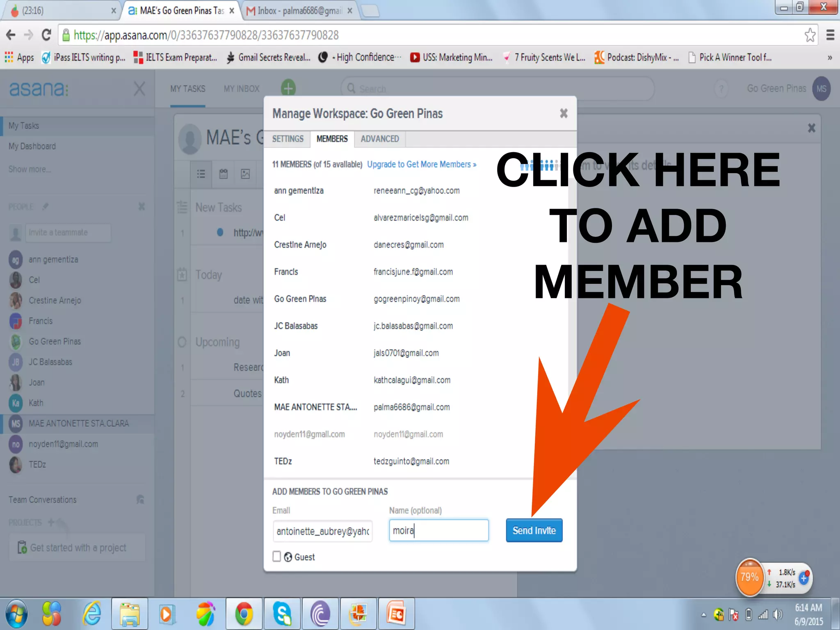Open Gmail Secrets Reveal... bookmark
Viewport: 840px width, 630px height.
point(269,57)
